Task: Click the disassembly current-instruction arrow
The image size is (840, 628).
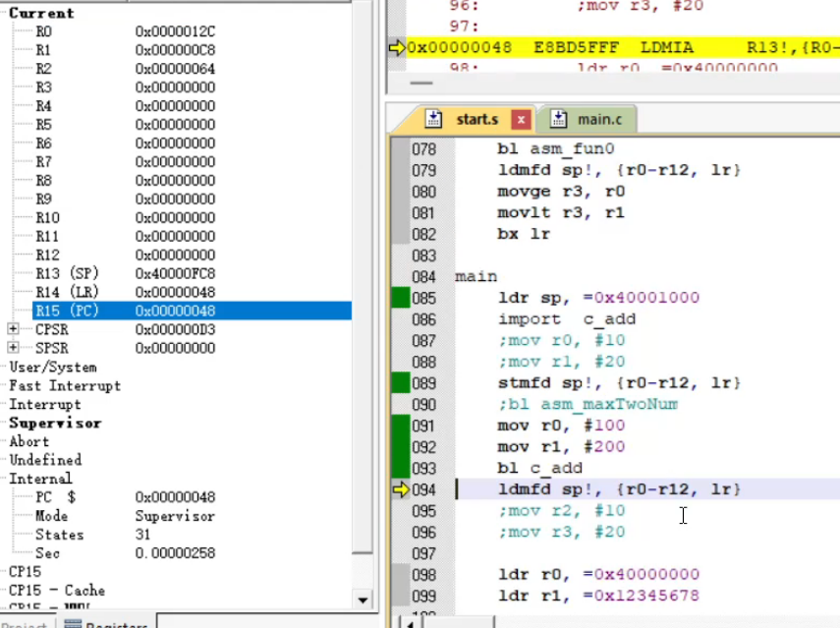Action: (397, 48)
